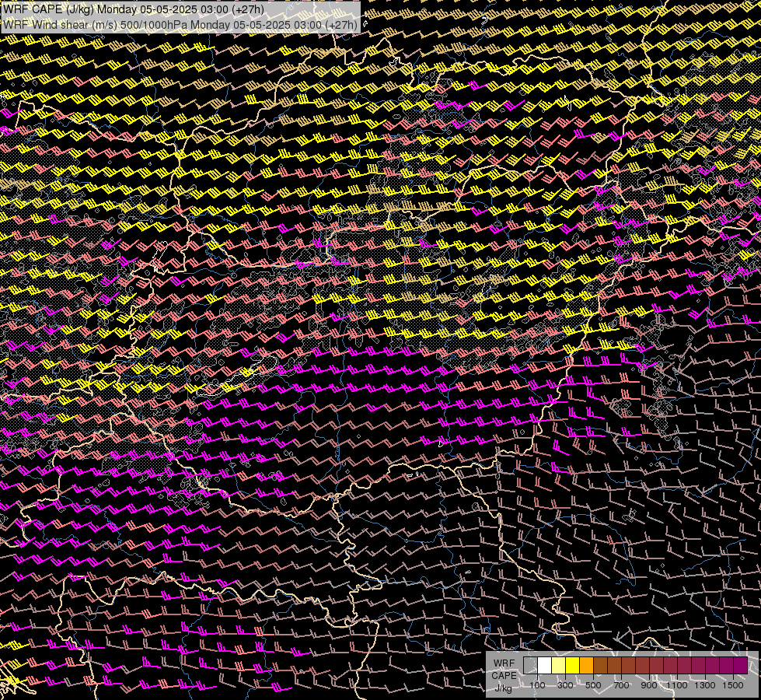
Task: Click the pale yellow CAPE legend swatch
Action: click(x=558, y=666)
